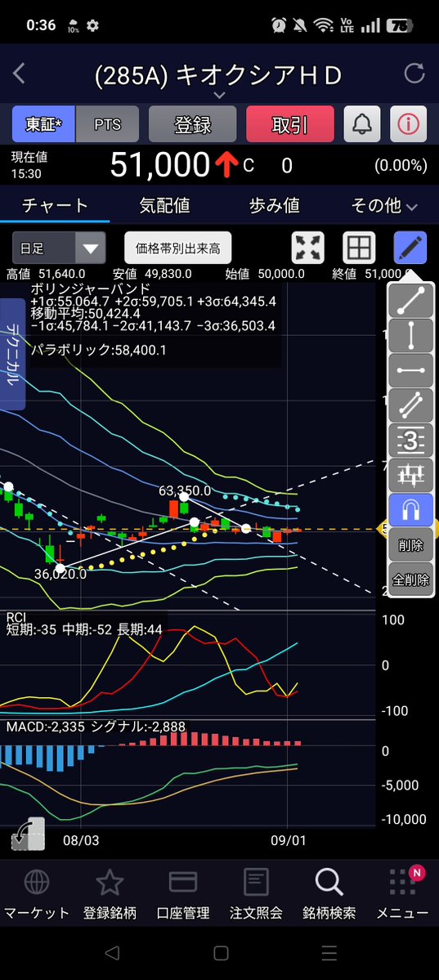Open 価格帯別出来高 volume by price
The height and width of the screenshot is (980, 439).
[x=178, y=248]
